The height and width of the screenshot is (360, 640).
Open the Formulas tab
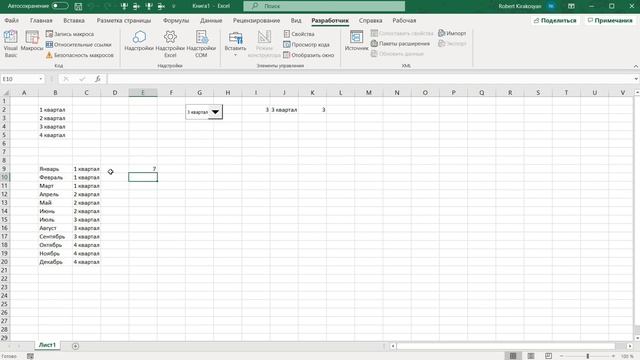coord(176,20)
